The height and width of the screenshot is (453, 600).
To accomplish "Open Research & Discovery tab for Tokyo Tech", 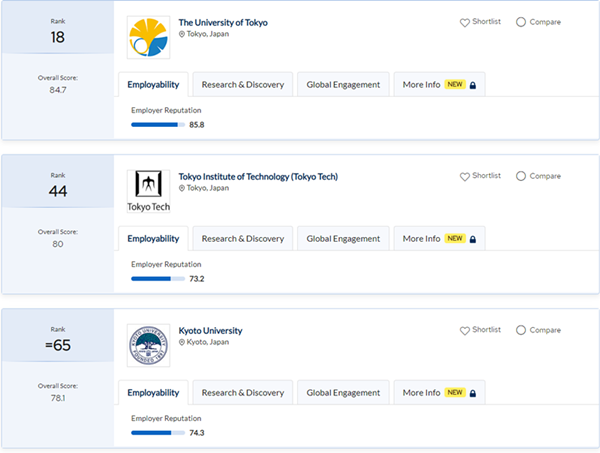I will click(243, 239).
